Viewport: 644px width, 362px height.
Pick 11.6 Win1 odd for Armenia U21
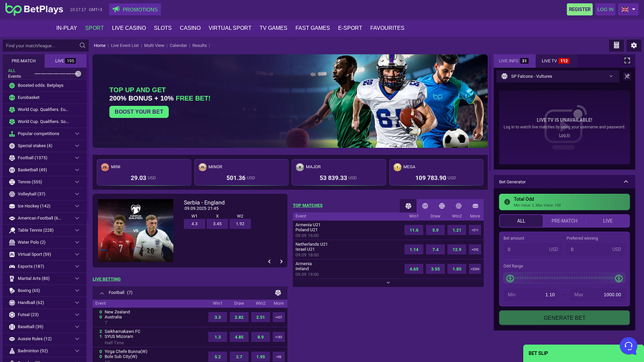414,230
